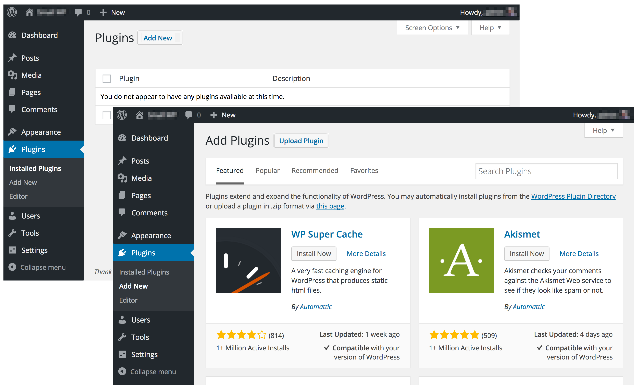This screenshot has width=637, height=389.
Task: Open comments bubble in front window admin bar
Action: (188, 115)
